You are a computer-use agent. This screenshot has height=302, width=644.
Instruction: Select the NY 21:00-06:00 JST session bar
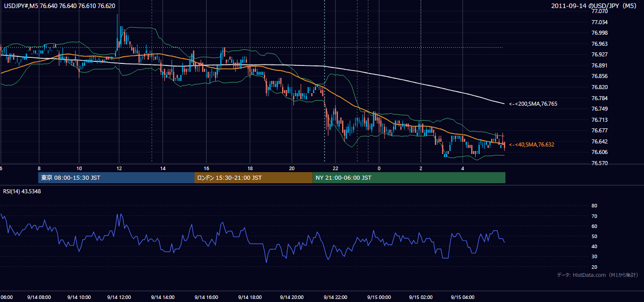point(409,178)
